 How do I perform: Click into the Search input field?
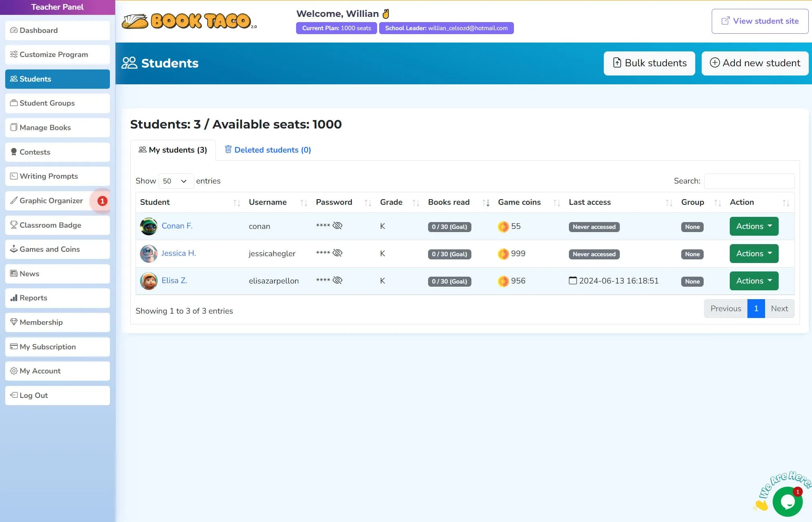point(749,181)
